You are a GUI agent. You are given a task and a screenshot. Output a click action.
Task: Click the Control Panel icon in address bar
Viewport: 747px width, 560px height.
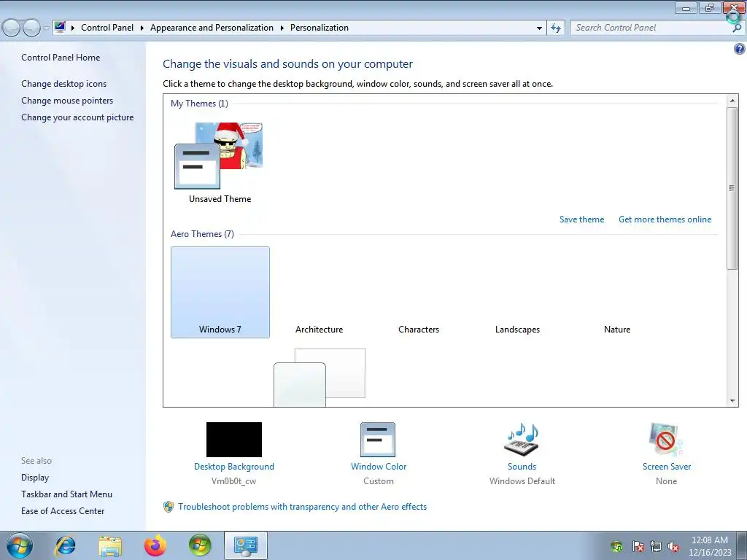(60, 27)
